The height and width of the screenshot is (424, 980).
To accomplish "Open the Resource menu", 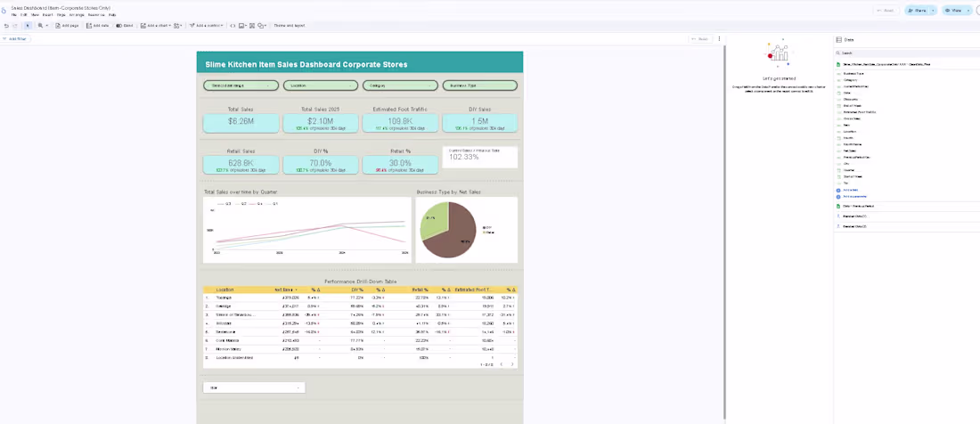I will [96, 14].
